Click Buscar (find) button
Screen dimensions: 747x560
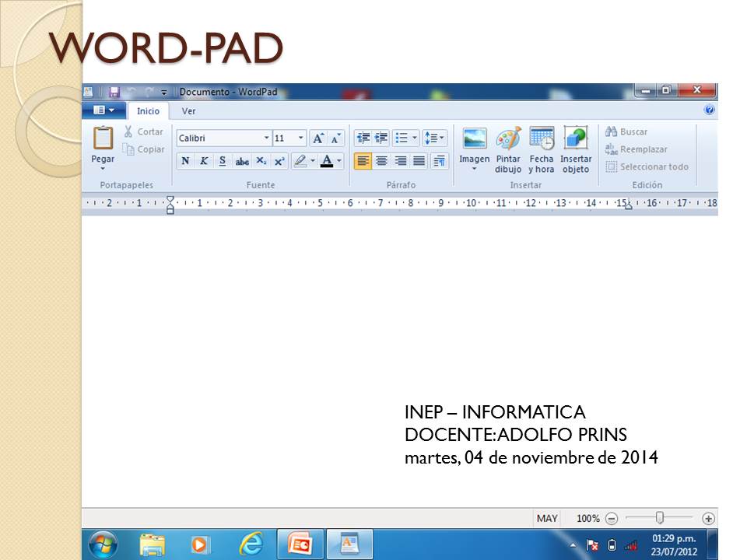[x=626, y=131]
